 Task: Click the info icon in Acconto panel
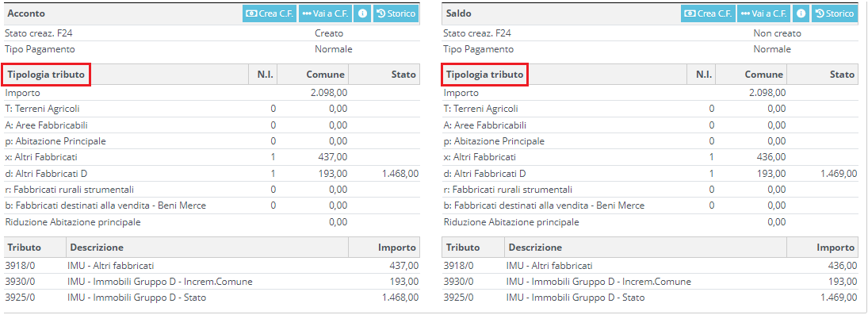[362, 13]
